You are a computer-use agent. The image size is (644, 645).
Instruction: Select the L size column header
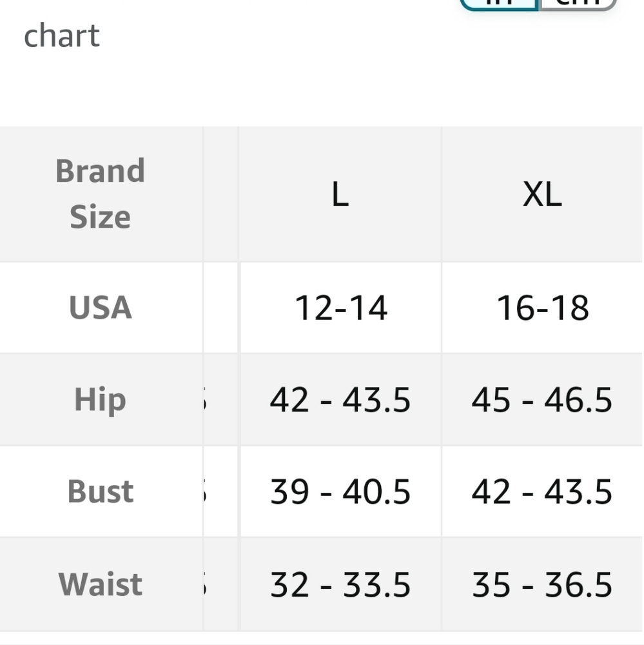pyautogui.click(x=340, y=193)
